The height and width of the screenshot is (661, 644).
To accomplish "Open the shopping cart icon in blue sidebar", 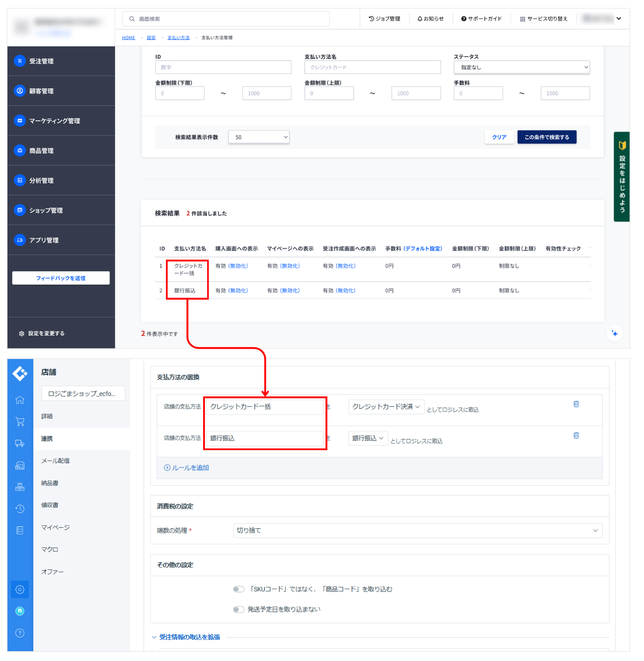I will pyautogui.click(x=20, y=422).
